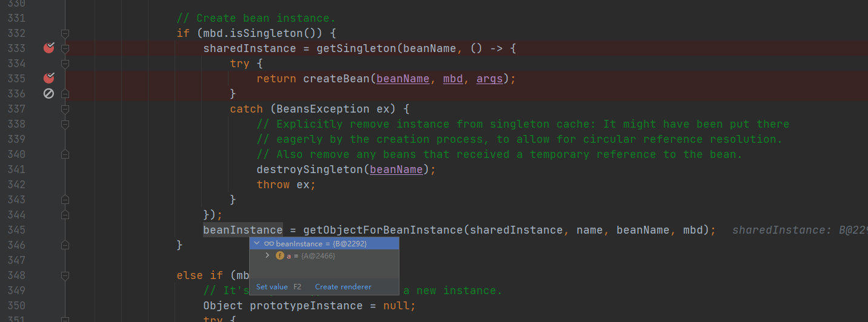Fold the comment block starting line 338
Screen dimensions: 868x322
coord(65,124)
